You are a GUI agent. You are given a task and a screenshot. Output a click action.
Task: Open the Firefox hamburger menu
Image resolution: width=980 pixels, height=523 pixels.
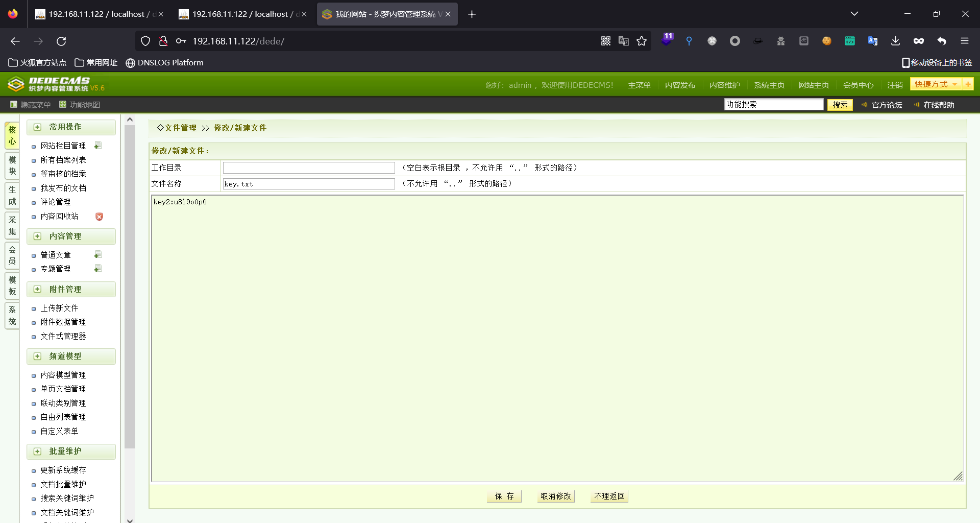964,41
